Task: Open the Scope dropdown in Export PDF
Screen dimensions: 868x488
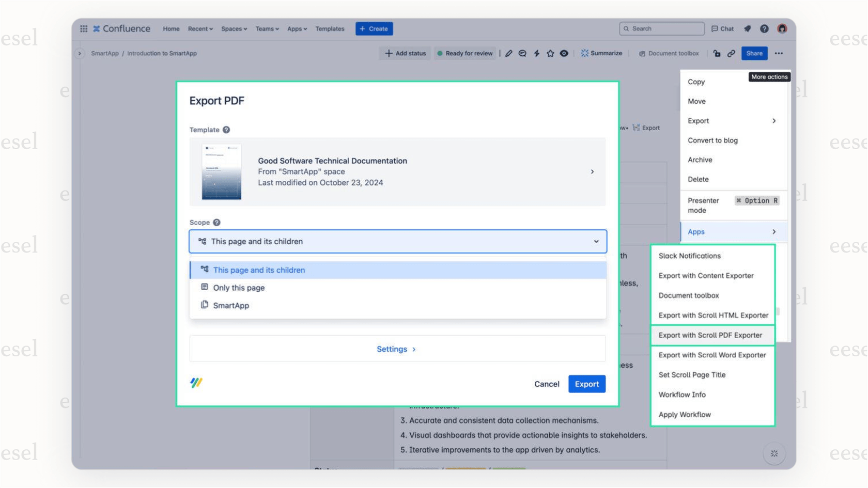Action: 397,241
